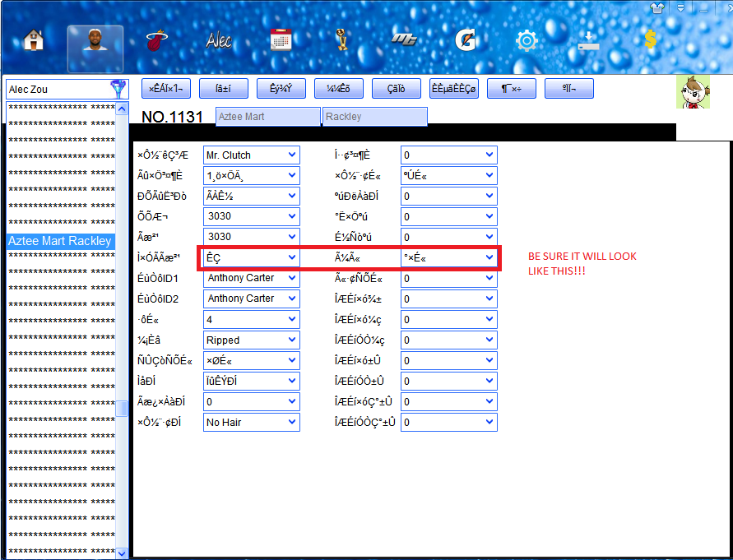
Task: Click the first name field showing Aztee Mart
Action: (267, 117)
